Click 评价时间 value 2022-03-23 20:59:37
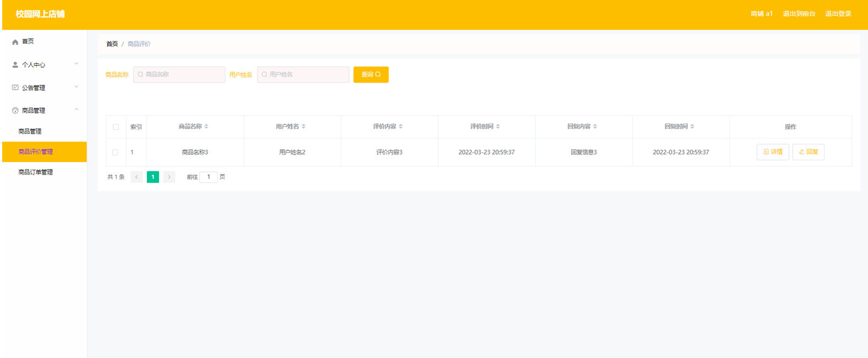The image size is (868, 358). click(x=486, y=152)
